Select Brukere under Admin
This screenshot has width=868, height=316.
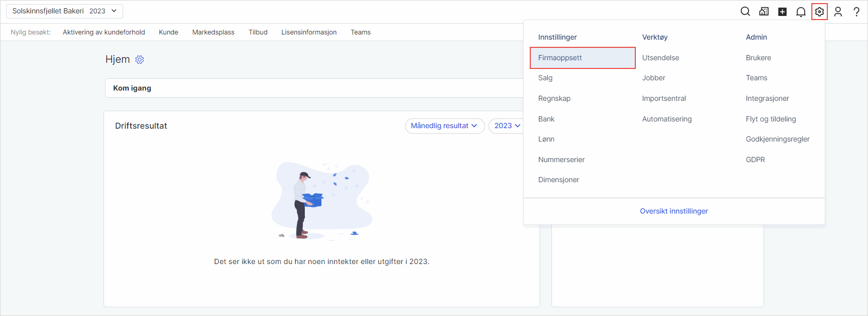click(758, 58)
